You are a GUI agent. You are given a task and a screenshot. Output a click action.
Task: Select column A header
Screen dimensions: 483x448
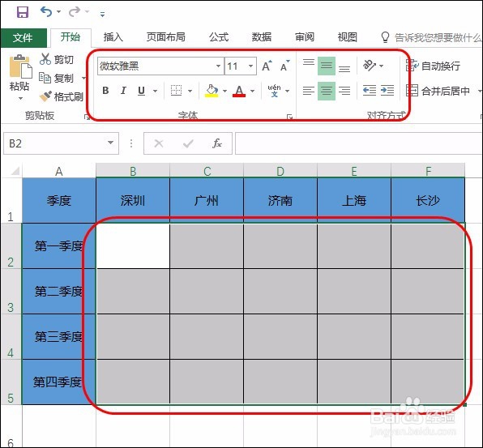pos(59,171)
